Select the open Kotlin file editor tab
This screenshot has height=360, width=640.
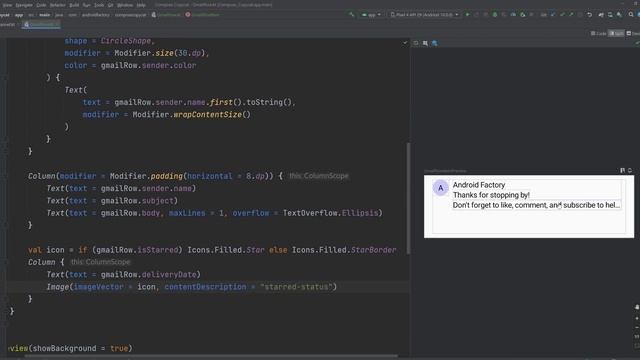pos(41,24)
